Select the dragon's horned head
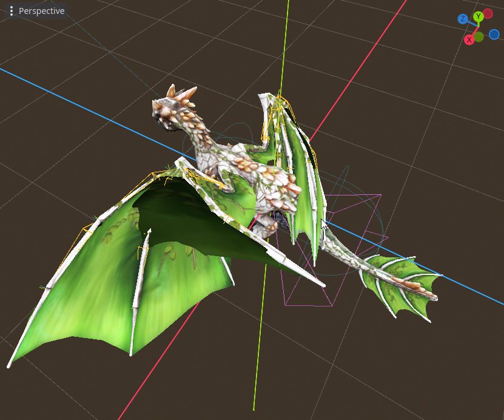504x420 pixels. [173, 108]
